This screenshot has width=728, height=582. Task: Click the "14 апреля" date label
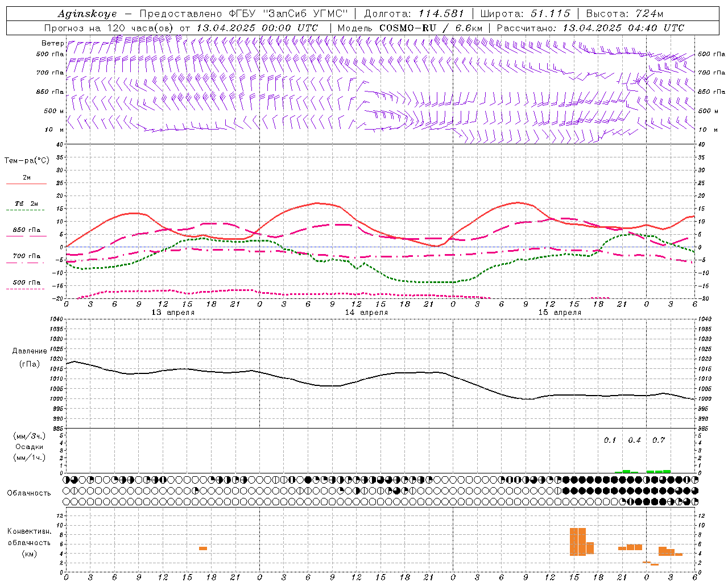pos(366,313)
